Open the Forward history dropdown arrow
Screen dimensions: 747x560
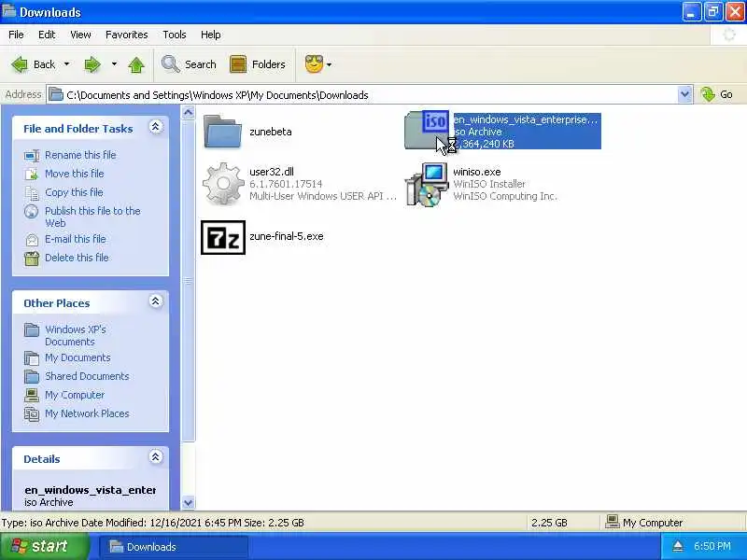[114, 63]
